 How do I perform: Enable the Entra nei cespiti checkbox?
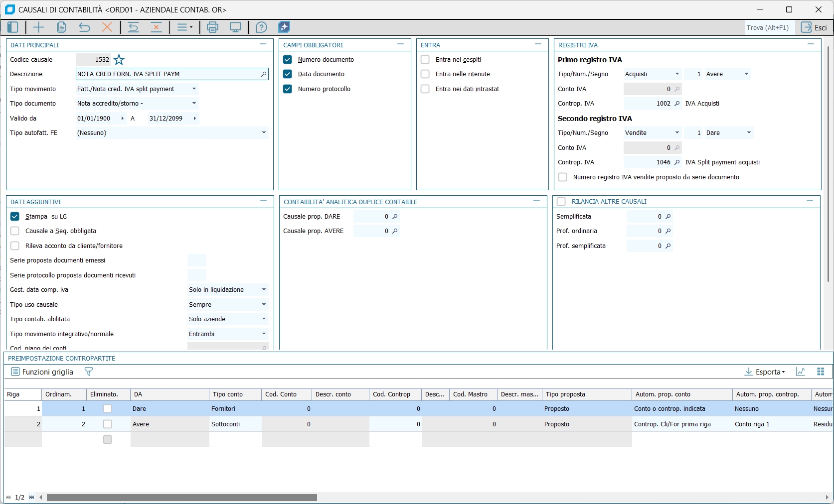coord(425,60)
